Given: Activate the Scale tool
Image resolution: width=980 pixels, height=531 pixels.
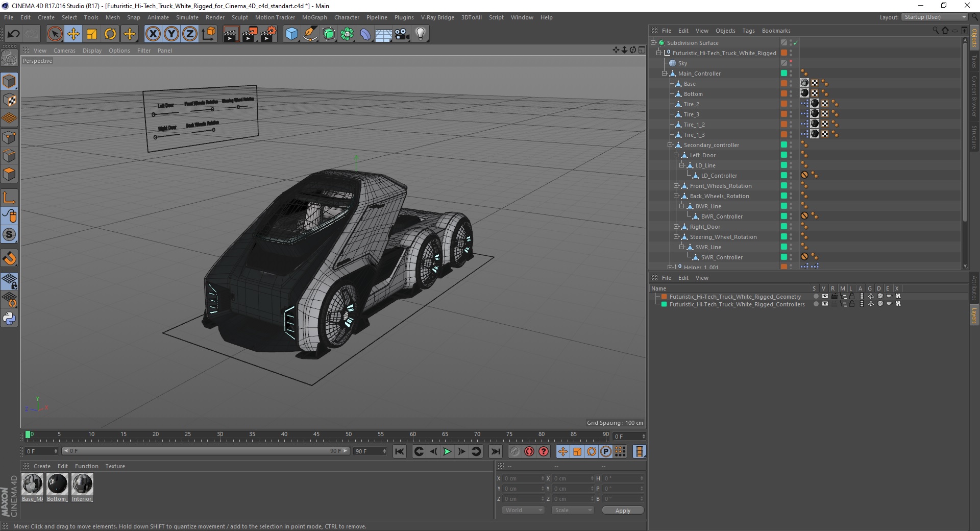Looking at the screenshot, I should (92, 34).
